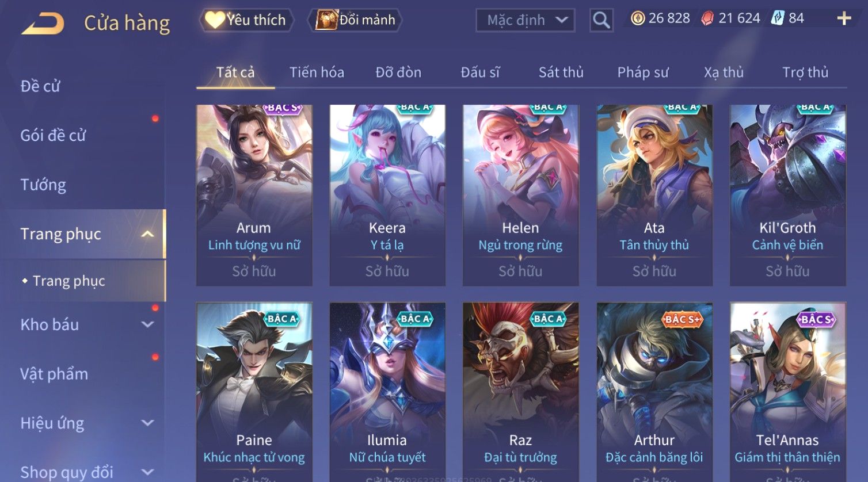Open the Mặc định sort dropdown
The width and height of the screenshot is (868, 482).
click(x=525, y=20)
